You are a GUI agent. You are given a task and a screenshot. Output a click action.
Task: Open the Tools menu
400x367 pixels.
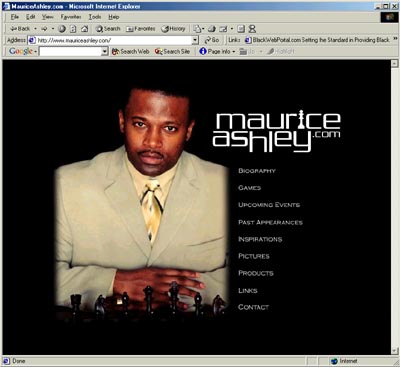click(x=95, y=17)
